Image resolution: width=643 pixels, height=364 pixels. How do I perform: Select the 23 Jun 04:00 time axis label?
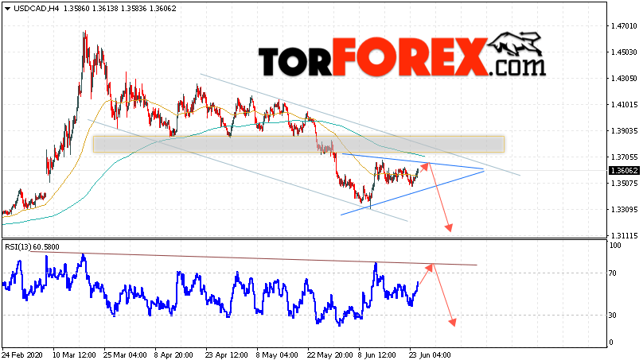pyautogui.click(x=430, y=354)
